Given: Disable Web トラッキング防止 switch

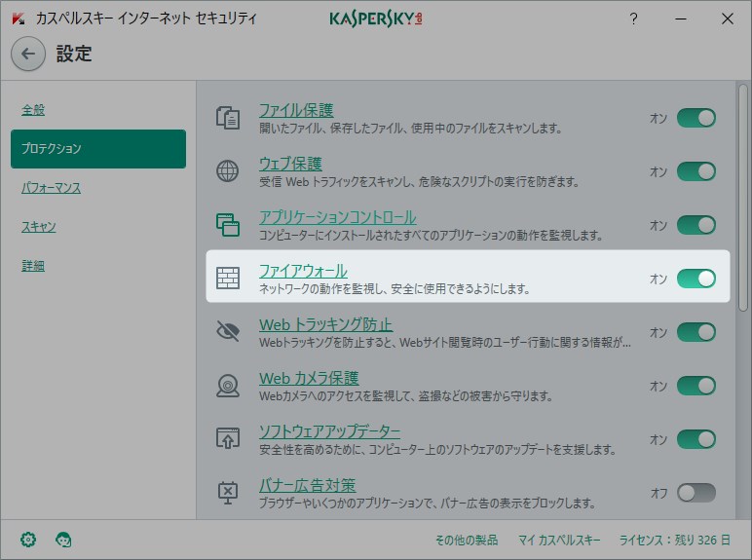Looking at the screenshot, I should (696, 332).
